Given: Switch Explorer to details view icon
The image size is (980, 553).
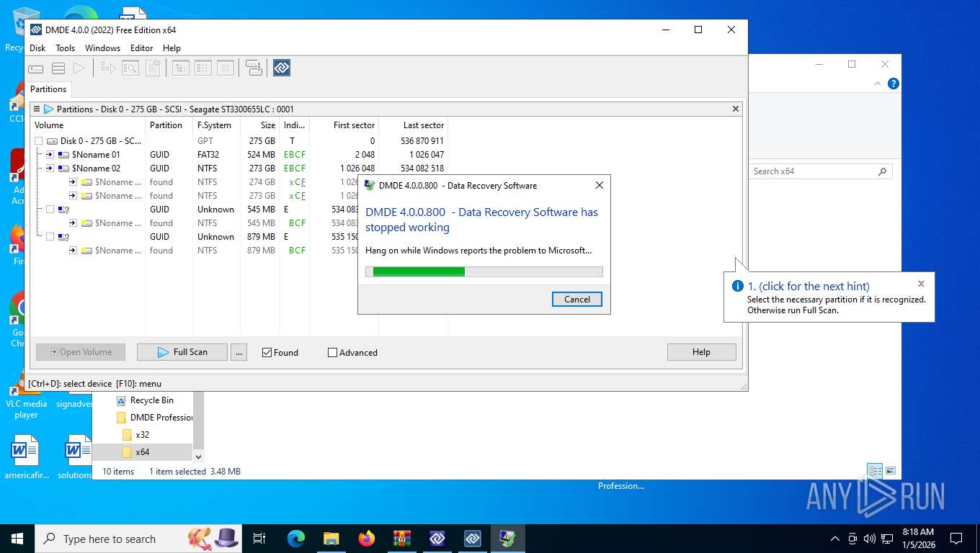Looking at the screenshot, I should coord(875,471).
